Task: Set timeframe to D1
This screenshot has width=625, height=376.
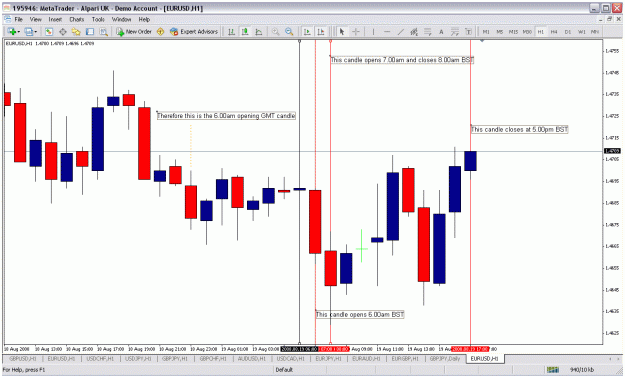Action: (x=568, y=31)
